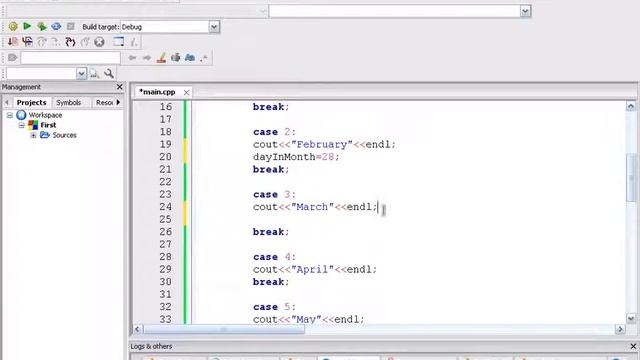Click the line number 25 margin

coord(166,220)
